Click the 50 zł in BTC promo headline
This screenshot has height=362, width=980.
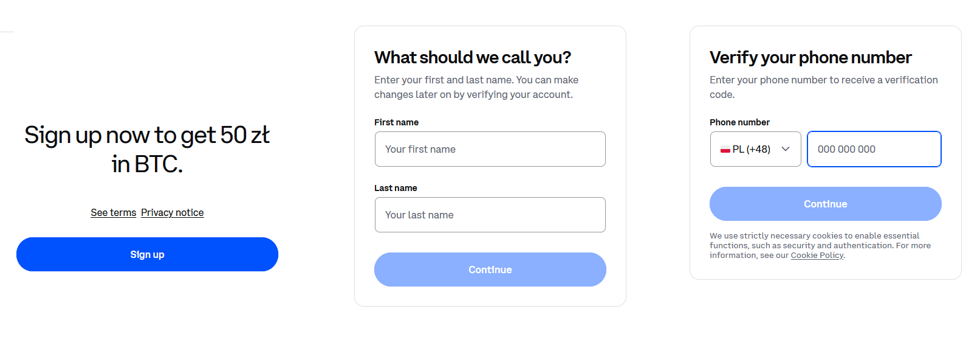coord(147,149)
